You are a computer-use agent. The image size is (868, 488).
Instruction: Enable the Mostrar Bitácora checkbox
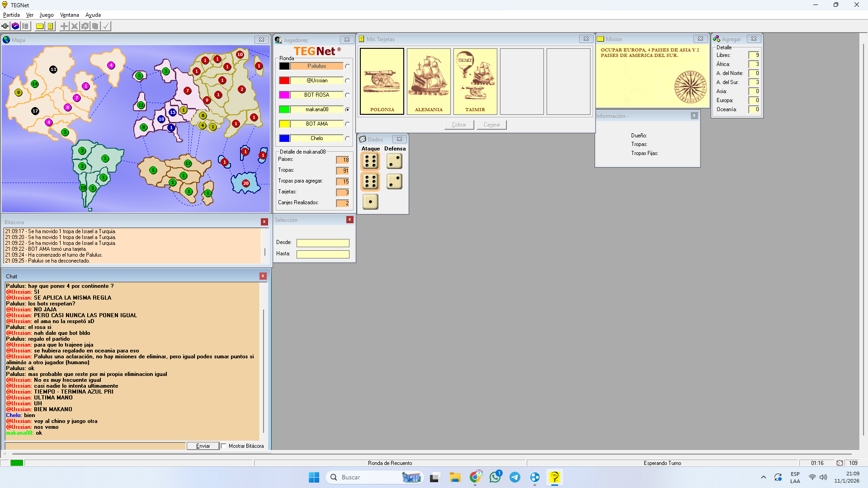coord(223,446)
